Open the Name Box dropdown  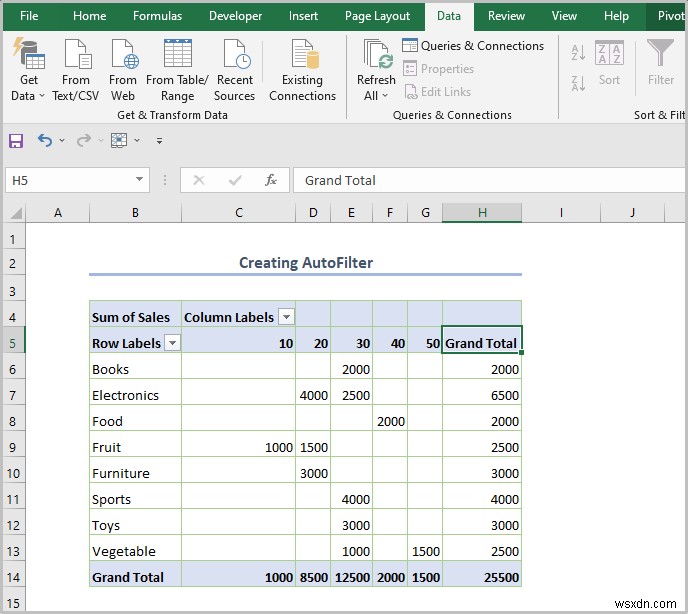[139, 180]
